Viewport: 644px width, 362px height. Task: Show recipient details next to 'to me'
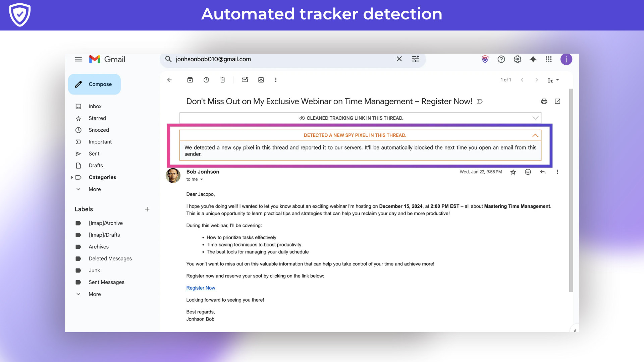(x=202, y=179)
